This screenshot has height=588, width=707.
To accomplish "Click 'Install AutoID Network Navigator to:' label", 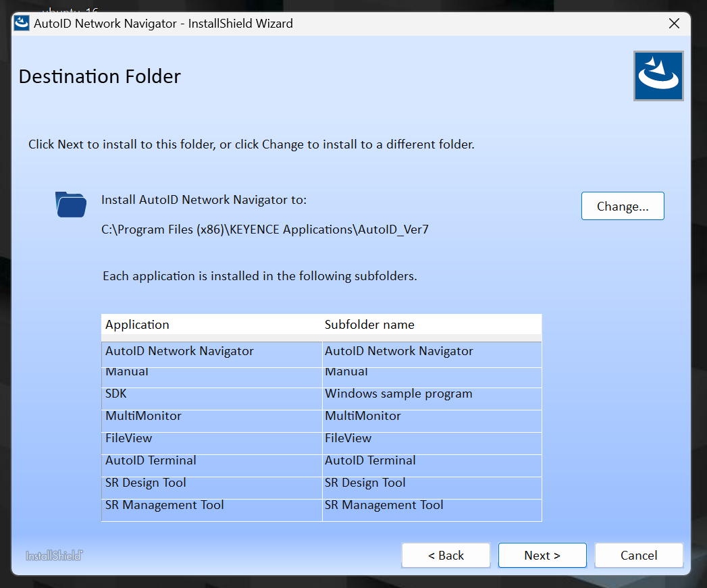I will (x=204, y=200).
